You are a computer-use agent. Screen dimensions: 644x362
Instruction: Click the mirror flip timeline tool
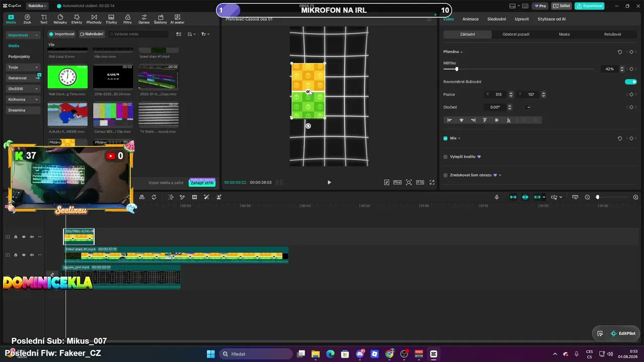tap(142, 197)
